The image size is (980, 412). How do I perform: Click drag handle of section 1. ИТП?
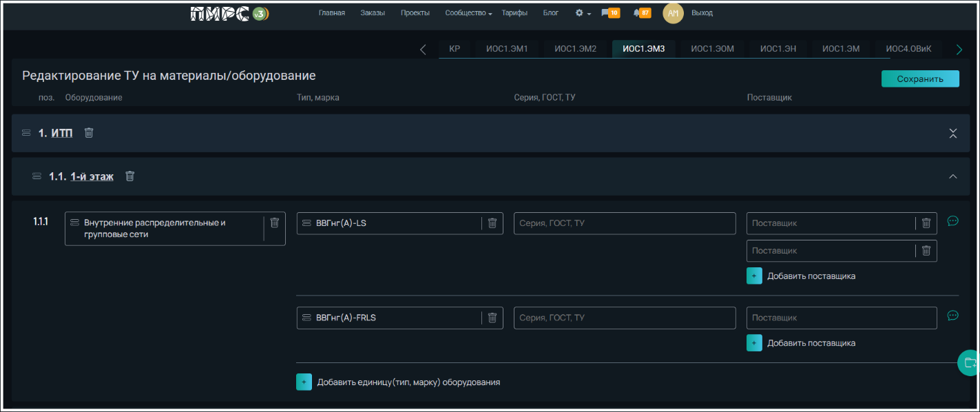tap(26, 133)
